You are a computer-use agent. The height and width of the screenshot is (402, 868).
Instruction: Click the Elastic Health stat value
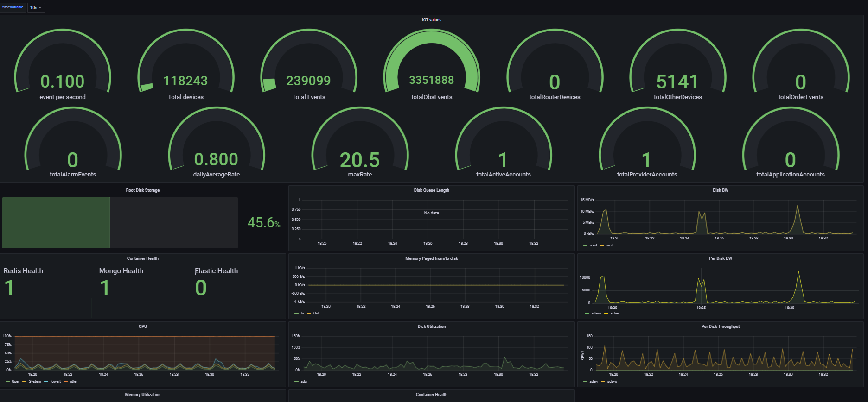pos(201,288)
